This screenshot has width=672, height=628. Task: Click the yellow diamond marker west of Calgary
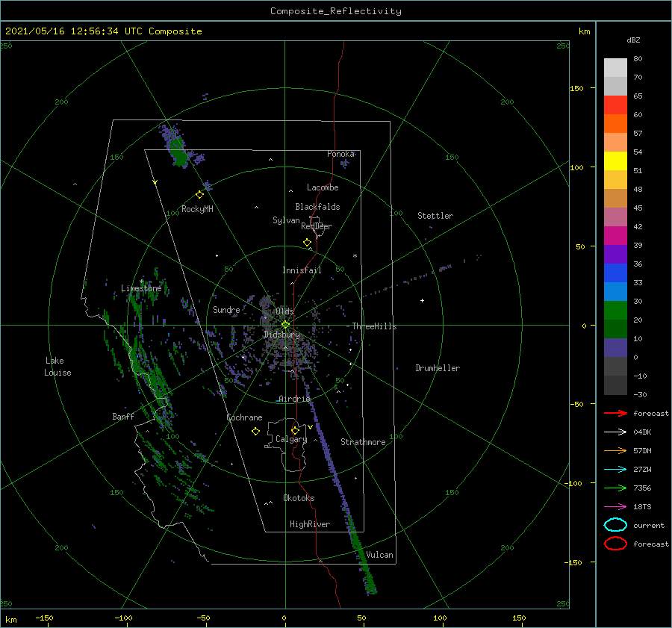click(x=255, y=432)
